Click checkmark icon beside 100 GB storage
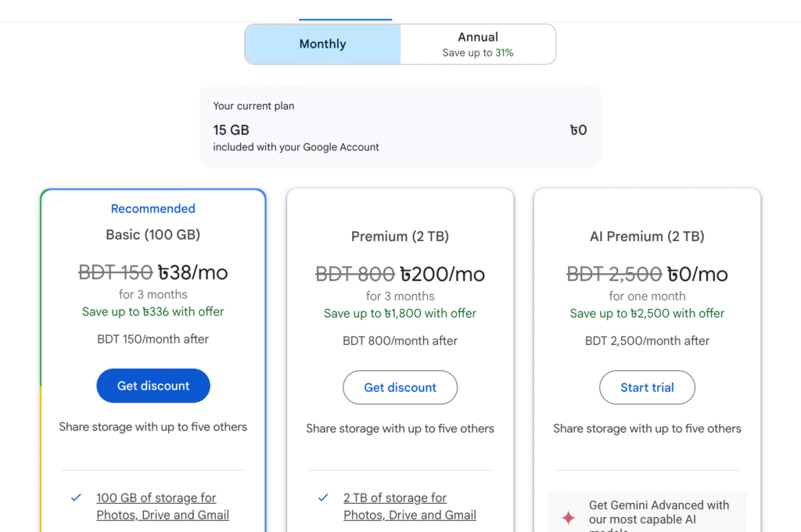 (76, 498)
